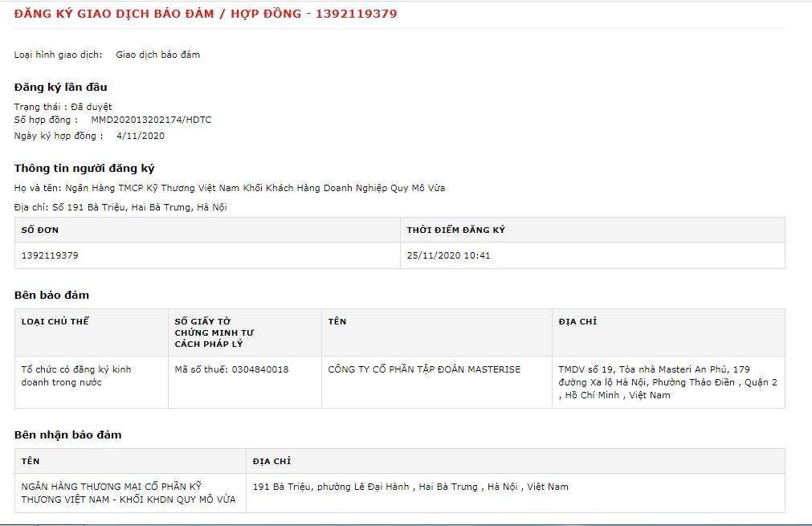Click the 'LOẠI CHỦ THỂ' column header

(x=55, y=321)
